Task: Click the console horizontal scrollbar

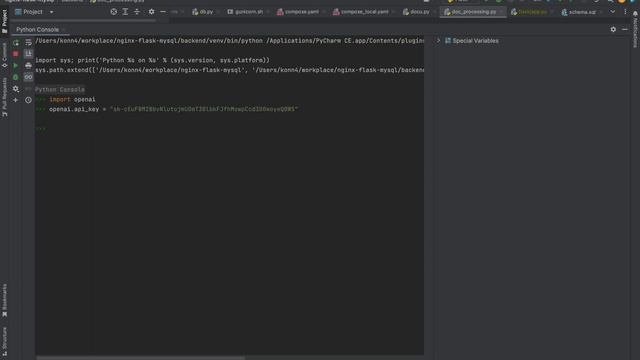Action: tap(140, 358)
